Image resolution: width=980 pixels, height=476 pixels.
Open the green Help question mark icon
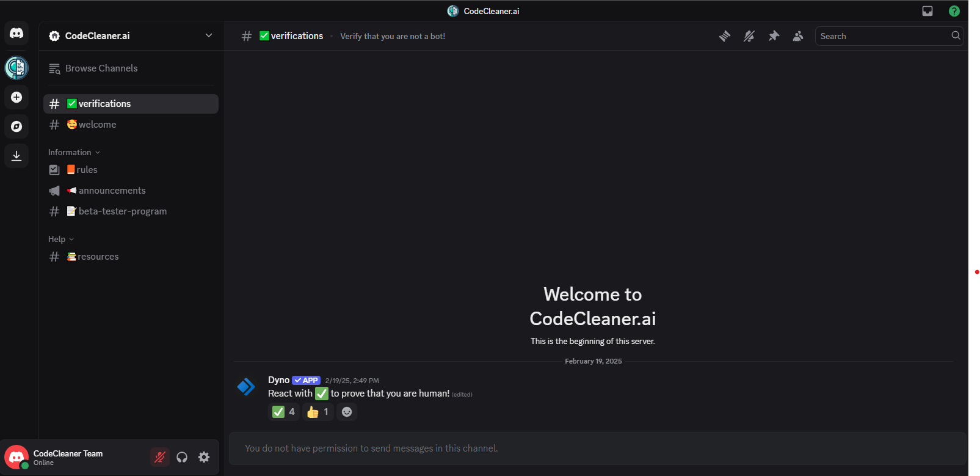pyautogui.click(x=954, y=11)
